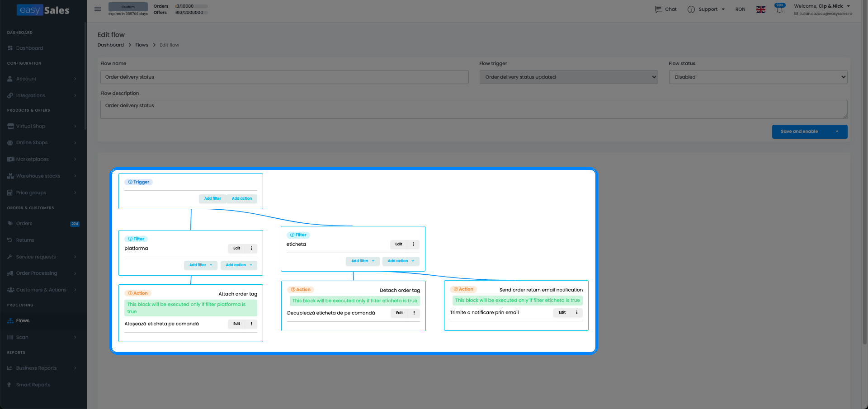
Task: Click help icon on Trigger badge
Action: [130, 182]
